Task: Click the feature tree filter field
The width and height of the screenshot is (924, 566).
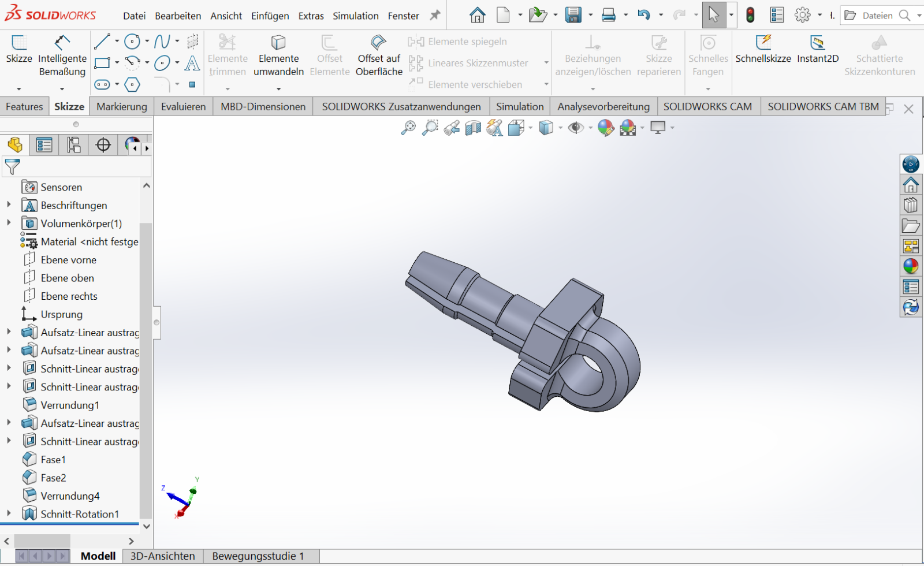Action: (81, 167)
